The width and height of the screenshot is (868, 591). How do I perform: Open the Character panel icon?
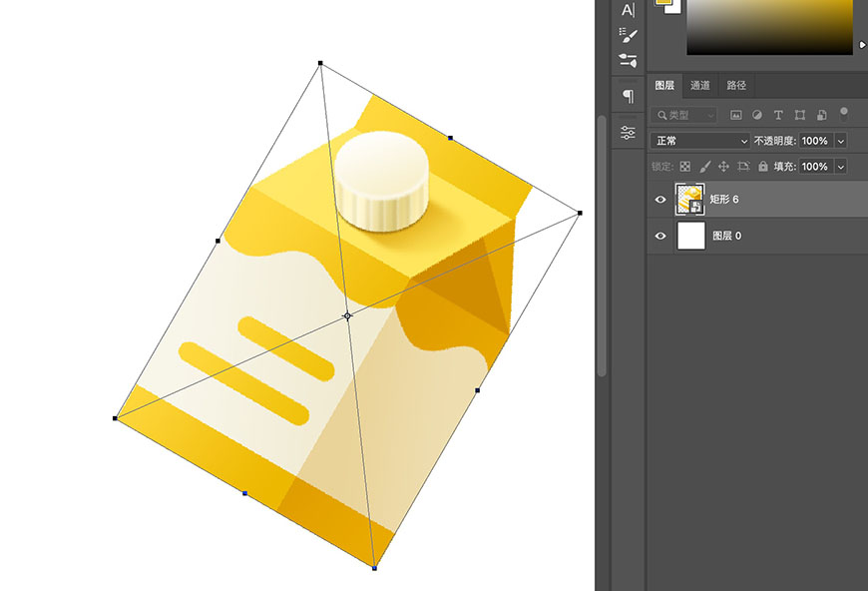tap(628, 9)
